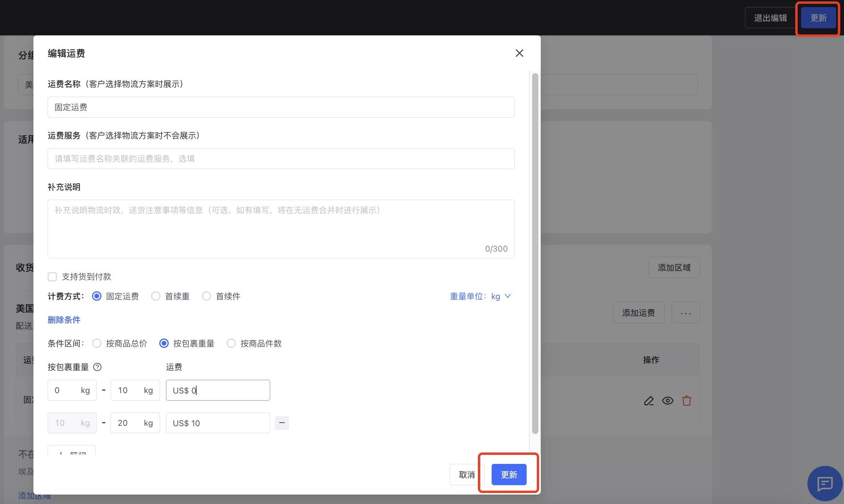Click the blue 更新 button in the dialog

509,475
